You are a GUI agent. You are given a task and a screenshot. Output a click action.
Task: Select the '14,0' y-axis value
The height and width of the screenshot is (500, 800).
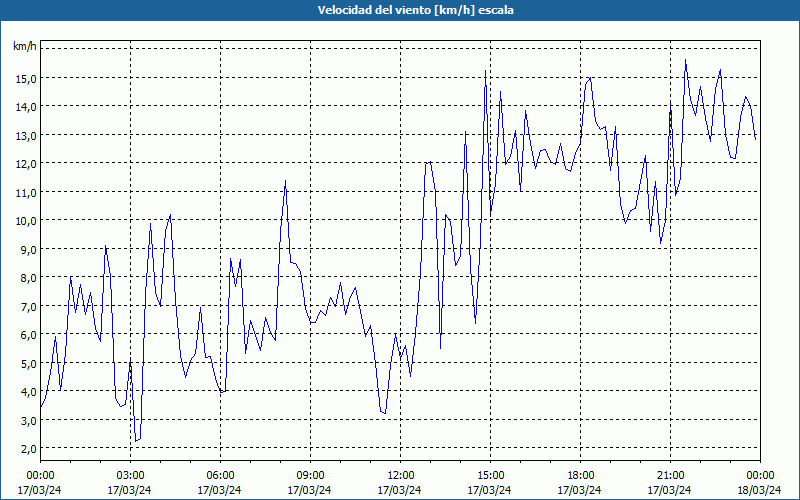[26, 107]
